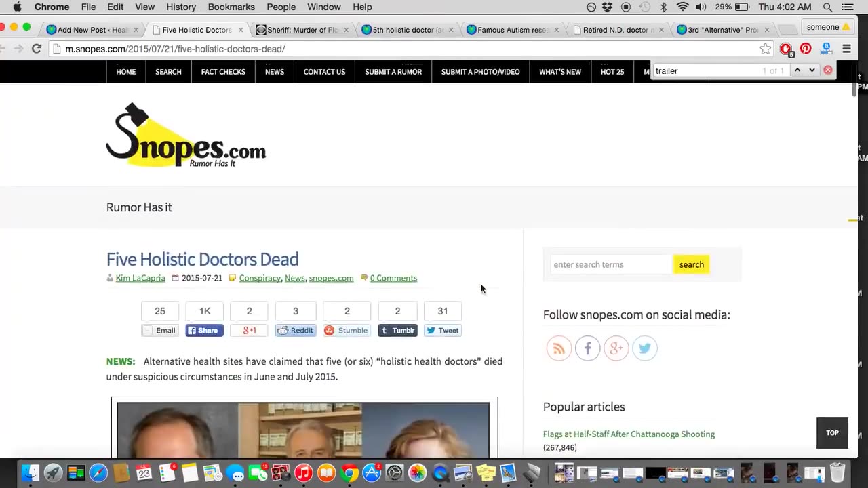Click the someone profile button
Viewport: 868px width, 488px height.
pos(827,27)
